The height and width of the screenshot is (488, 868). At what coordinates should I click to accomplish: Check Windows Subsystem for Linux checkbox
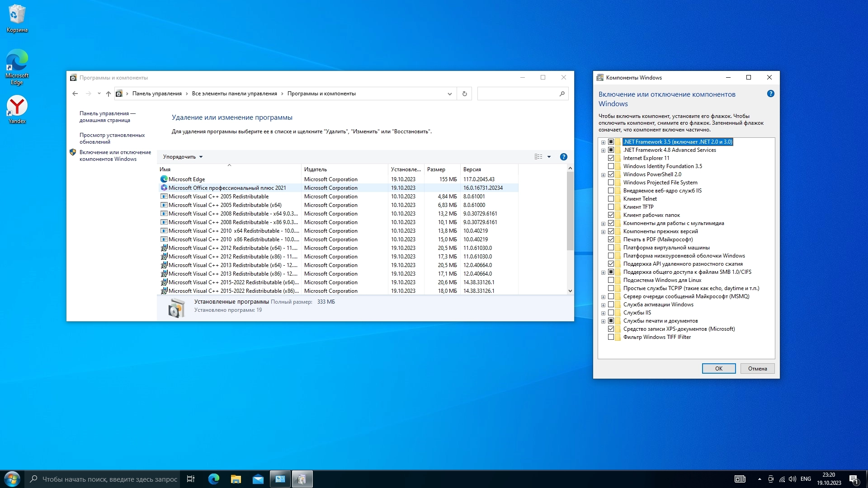point(611,280)
